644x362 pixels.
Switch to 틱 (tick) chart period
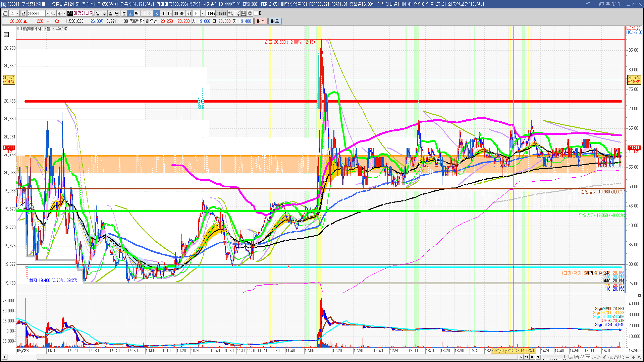pos(137,13)
